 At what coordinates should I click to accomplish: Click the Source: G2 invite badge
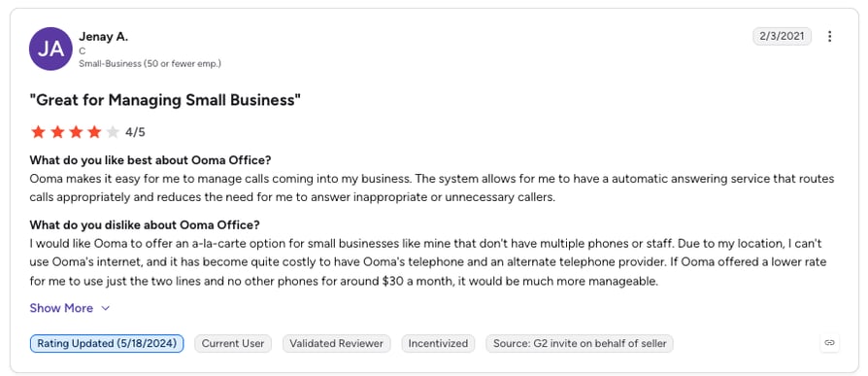click(580, 343)
